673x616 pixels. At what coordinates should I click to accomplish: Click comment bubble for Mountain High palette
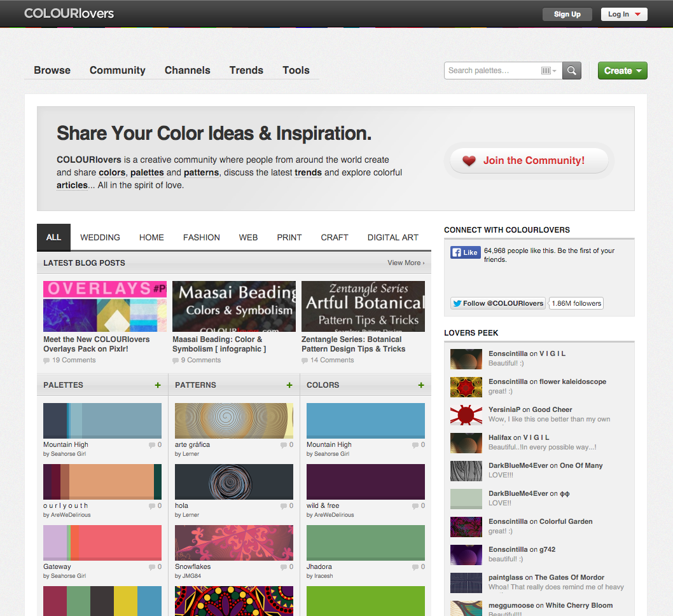(152, 445)
